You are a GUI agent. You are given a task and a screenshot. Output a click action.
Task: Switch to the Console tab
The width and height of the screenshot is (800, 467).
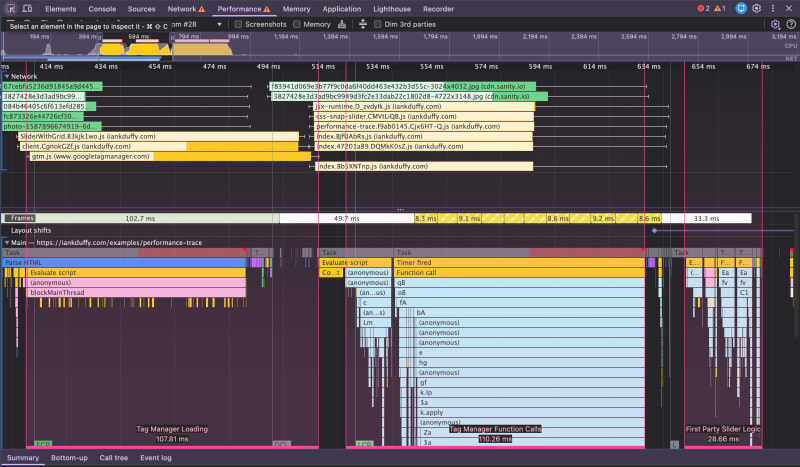(102, 8)
